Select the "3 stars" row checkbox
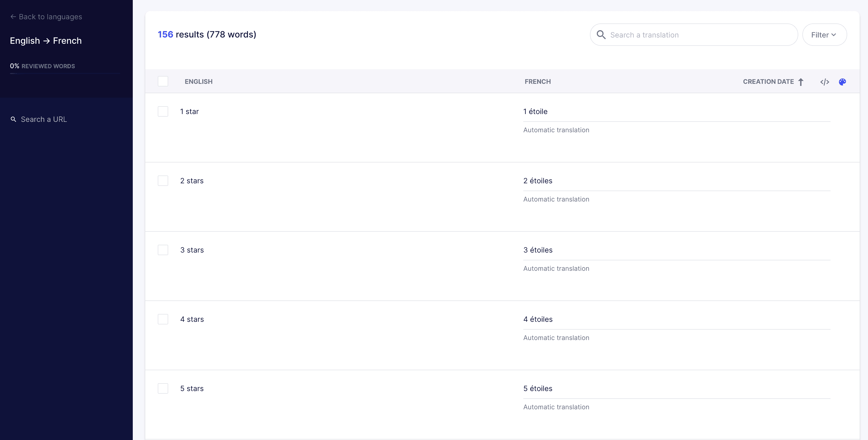This screenshot has height=440, width=868. (x=163, y=250)
